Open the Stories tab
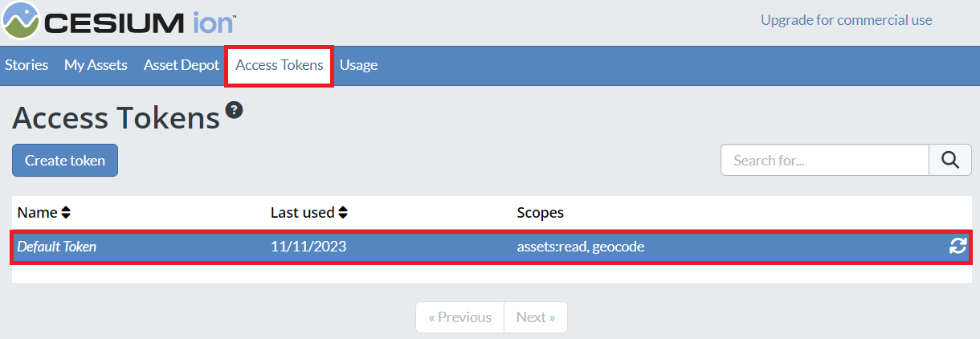The width and height of the screenshot is (980, 339). [x=27, y=65]
